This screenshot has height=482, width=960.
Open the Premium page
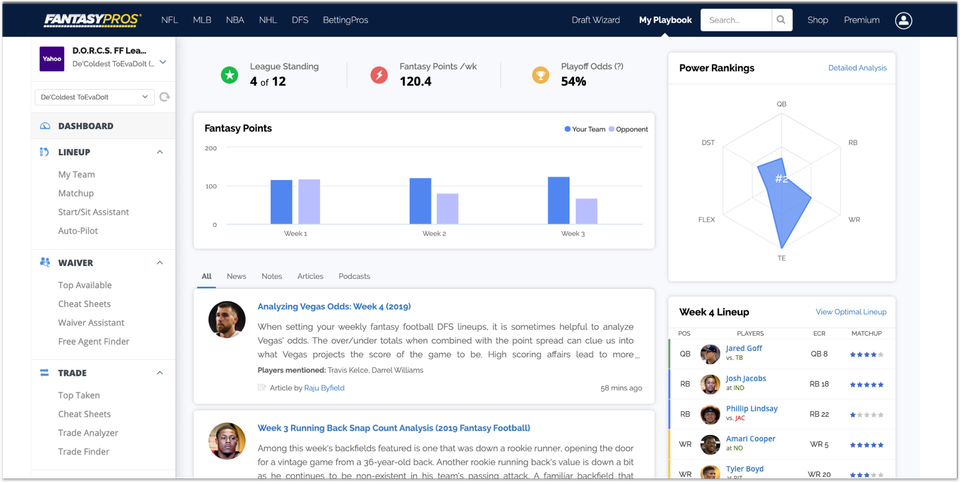click(861, 20)
